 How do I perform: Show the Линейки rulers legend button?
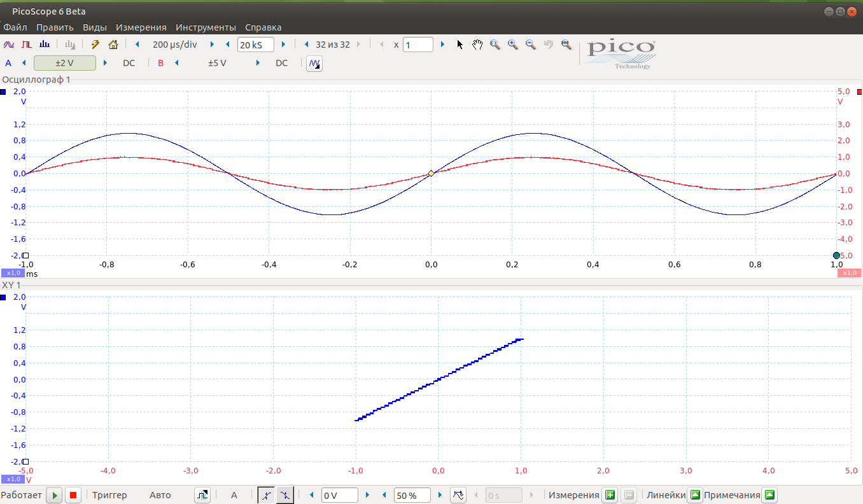point(695,495)
